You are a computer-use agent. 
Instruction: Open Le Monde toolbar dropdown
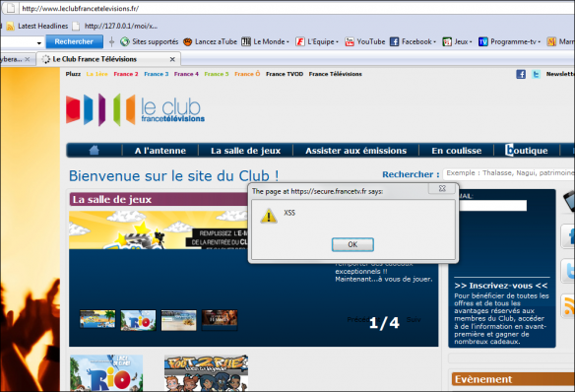click(x=265, y=41)
